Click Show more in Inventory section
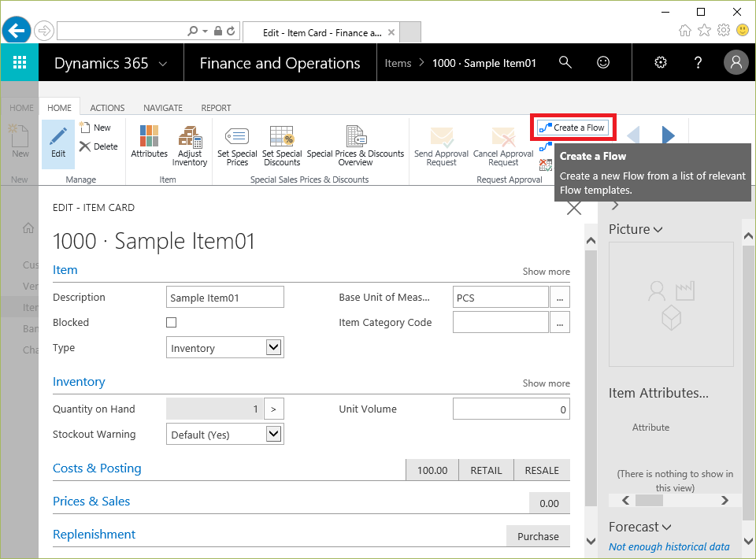Viewport: 756px width, 559px height. click(546, 383)
